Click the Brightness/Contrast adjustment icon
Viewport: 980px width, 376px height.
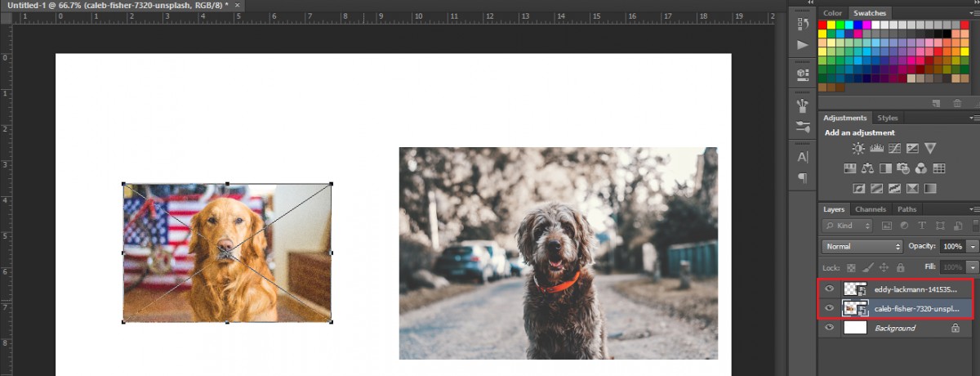[x=858, y=148]
